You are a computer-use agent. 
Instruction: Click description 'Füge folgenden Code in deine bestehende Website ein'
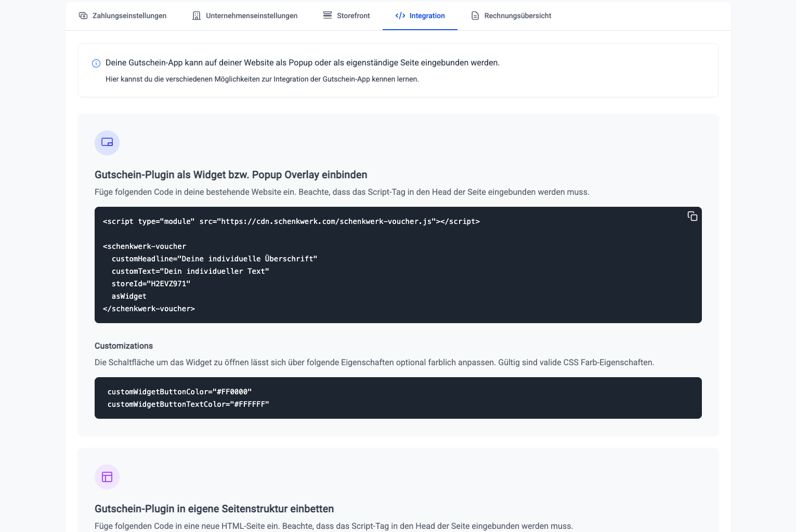[x=195, y=192]
